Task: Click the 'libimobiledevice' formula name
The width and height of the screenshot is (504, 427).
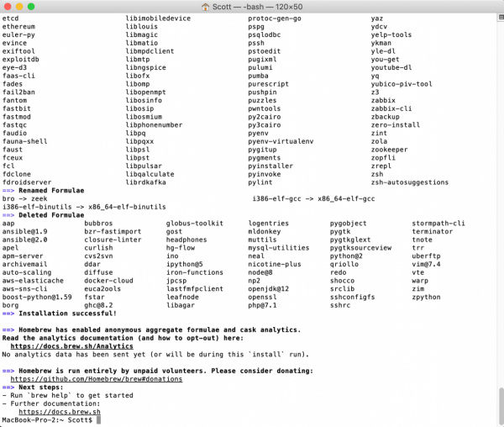Action: (158, 18)
